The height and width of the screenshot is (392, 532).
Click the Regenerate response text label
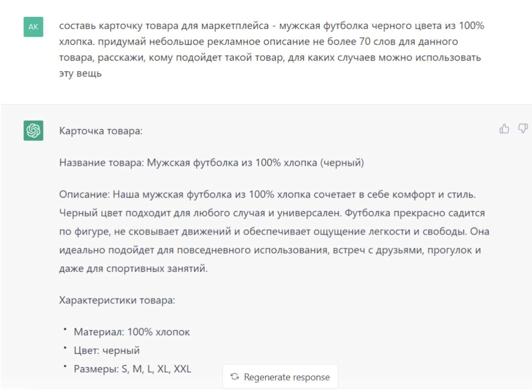tap(287, 377)
